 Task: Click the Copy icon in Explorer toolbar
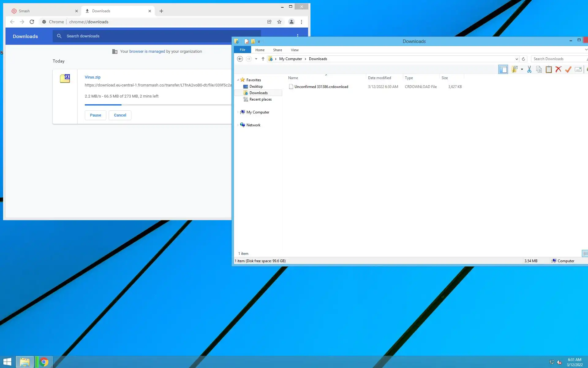pyautogui.click(x=539, y=70)
